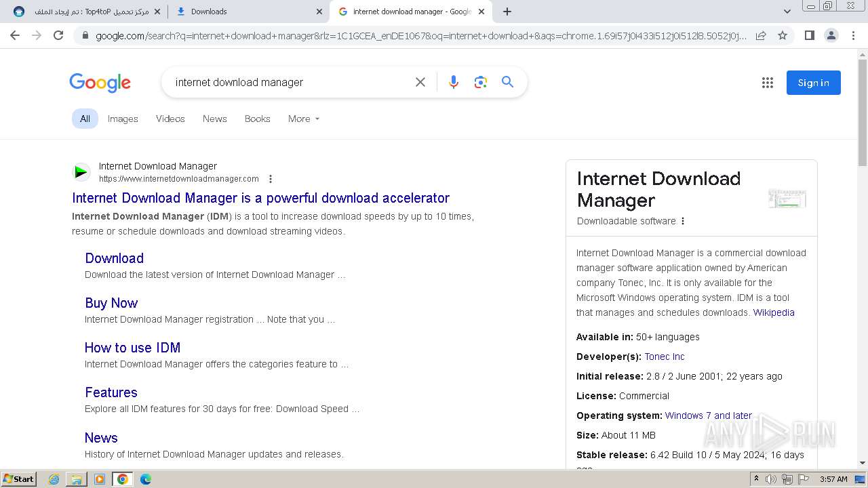The width and height of the screenshot is (868, 488).
Task: Open the How to use IDM sitelink
Action: (x=132, y=348)
